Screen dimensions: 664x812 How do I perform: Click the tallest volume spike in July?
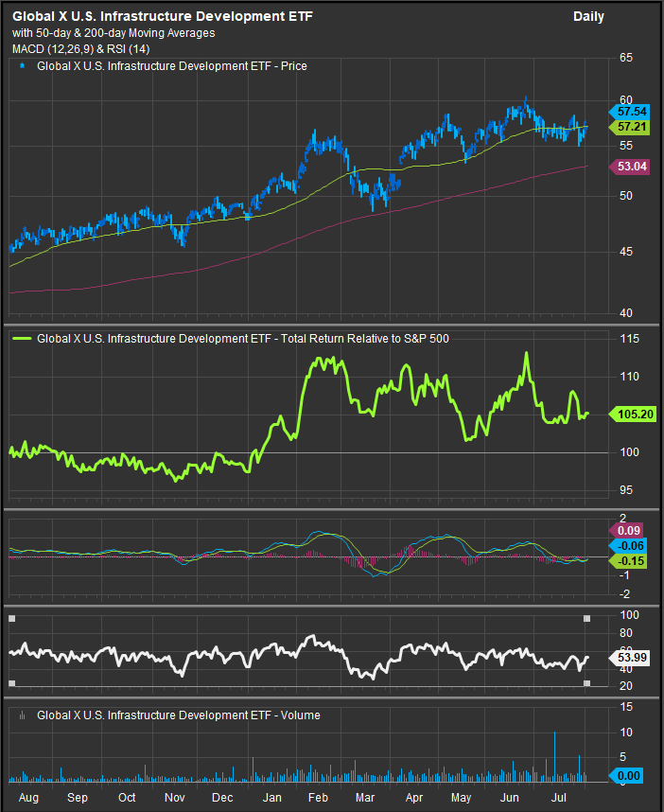click(x=555, y=756)
